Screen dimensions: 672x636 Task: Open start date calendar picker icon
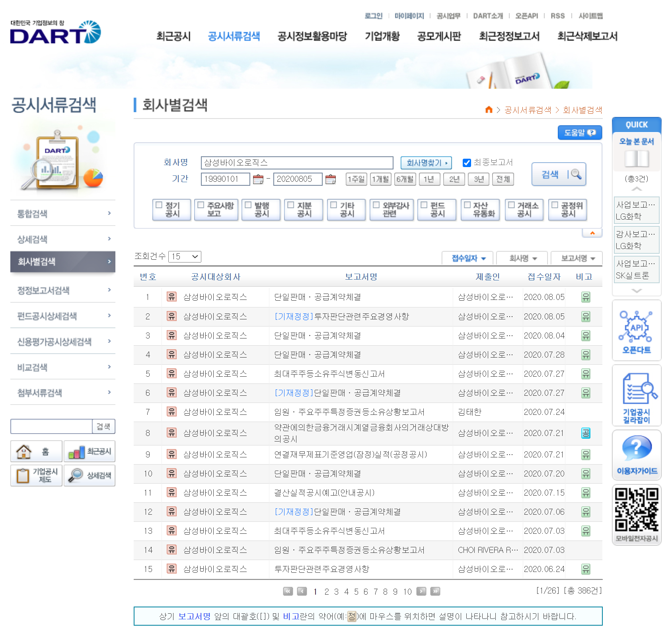[258, 179]
